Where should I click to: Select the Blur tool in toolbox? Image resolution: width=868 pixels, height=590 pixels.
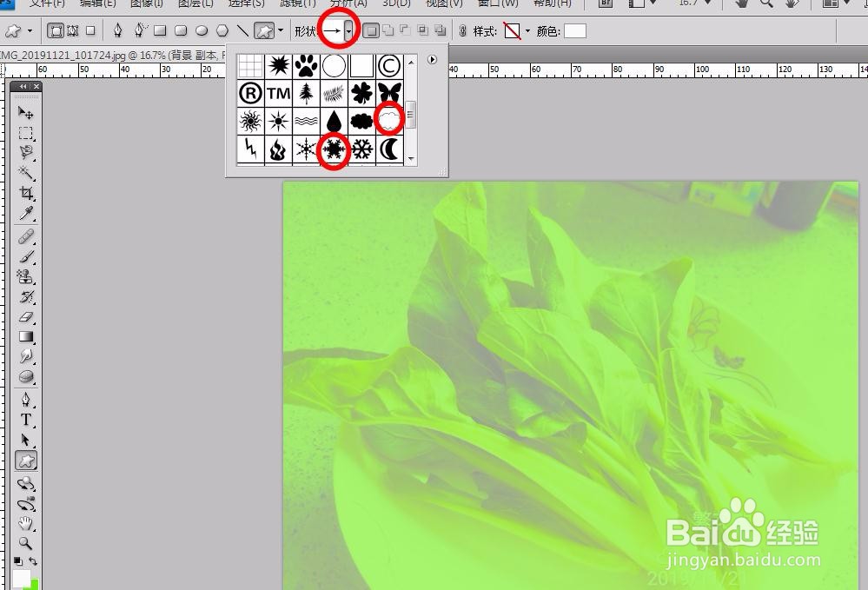(25, 356)
